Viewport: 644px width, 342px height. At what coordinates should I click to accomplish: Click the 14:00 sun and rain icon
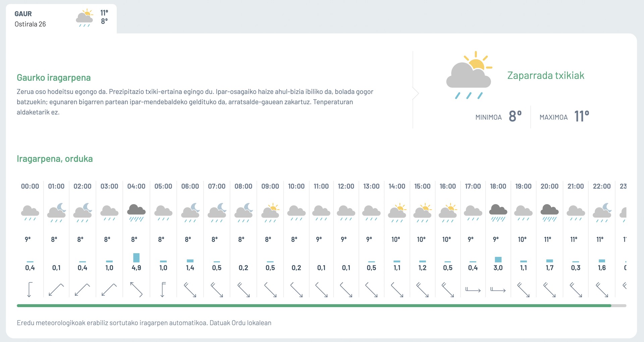[397, 213]
